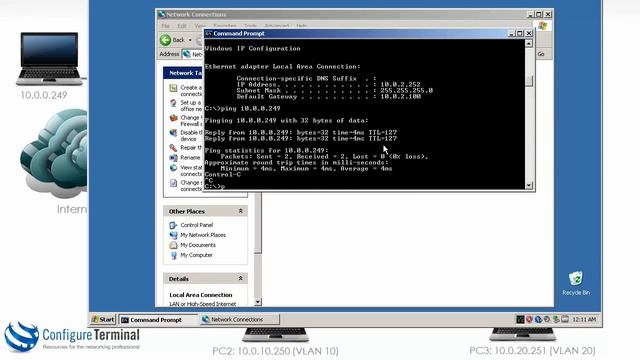The image size is (640, 360).
Task: Open the Favorites menu of Network Connections
Action: pos(224,26)
